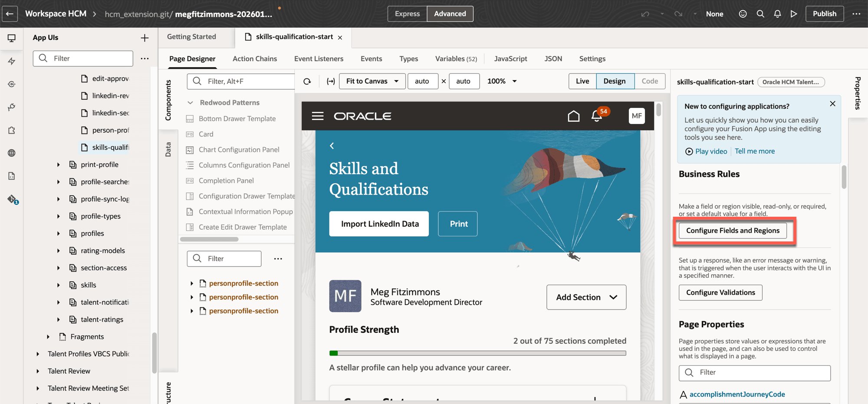The image size is (868, 404).
Task: Select the lightning Actions icon in left sidebar
Action: coord(11,61)
